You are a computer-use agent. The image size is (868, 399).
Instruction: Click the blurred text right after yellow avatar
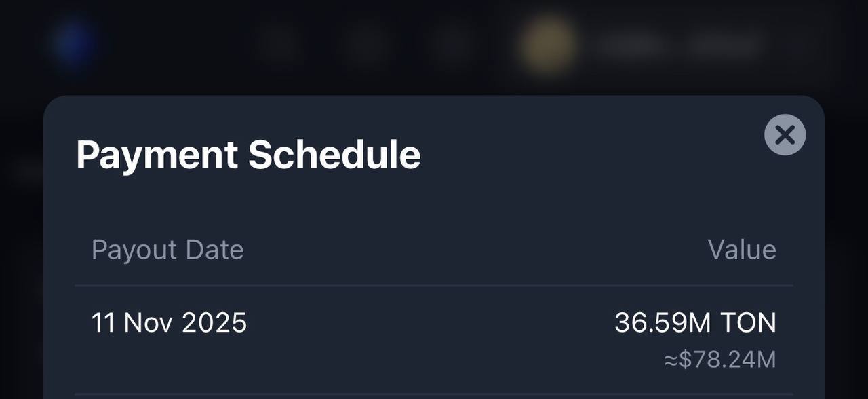click(x=631, y=45)
